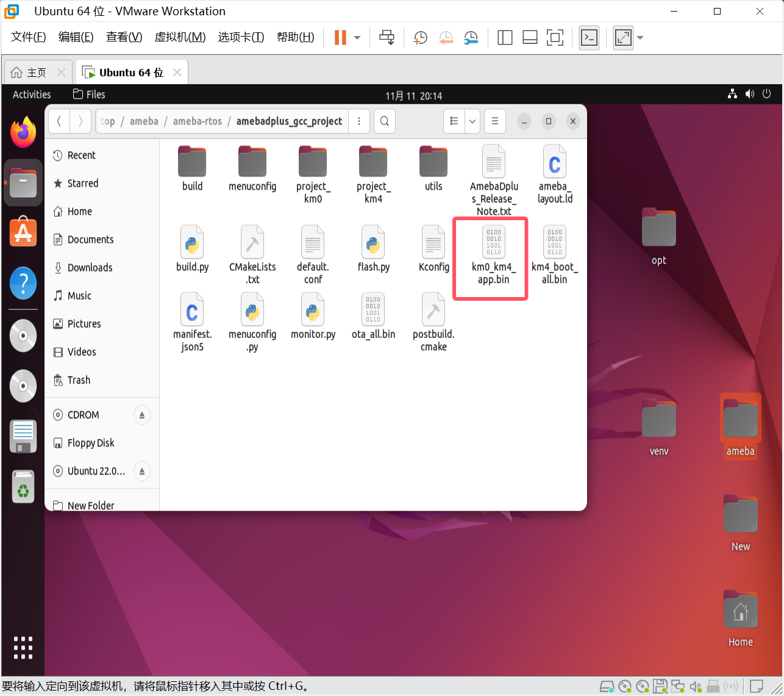
Task: Expand view options dropdown arrow
Action: click(x=472, y=121)
